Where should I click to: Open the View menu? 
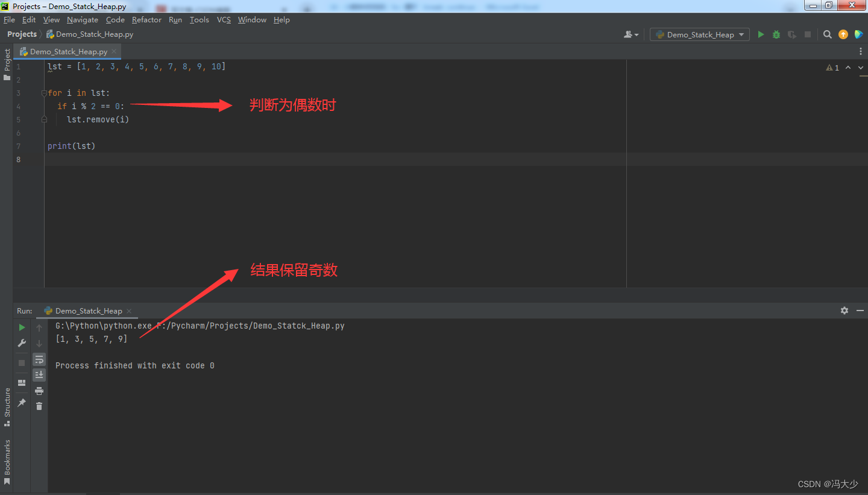51,20
